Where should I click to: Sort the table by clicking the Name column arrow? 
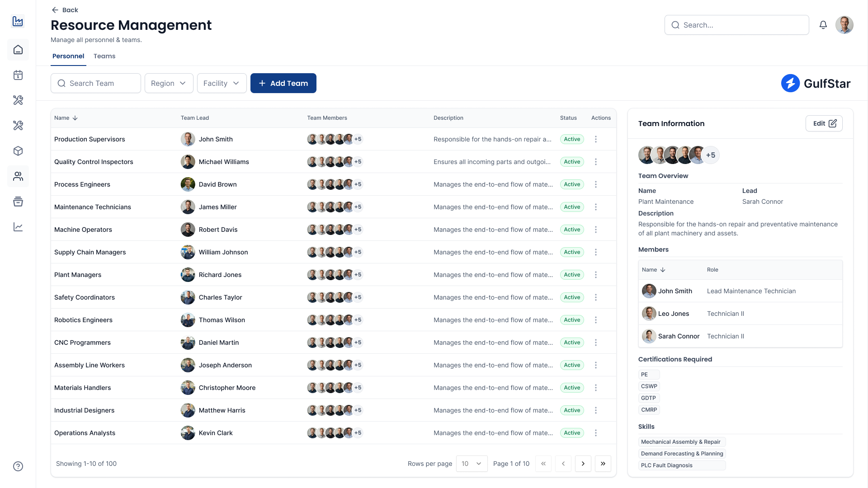point(74,117)
